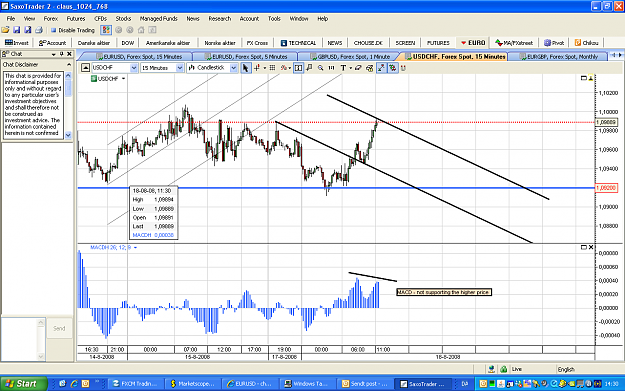
Task: Show more chart tabs with the tab arrows
Action: 616,55
